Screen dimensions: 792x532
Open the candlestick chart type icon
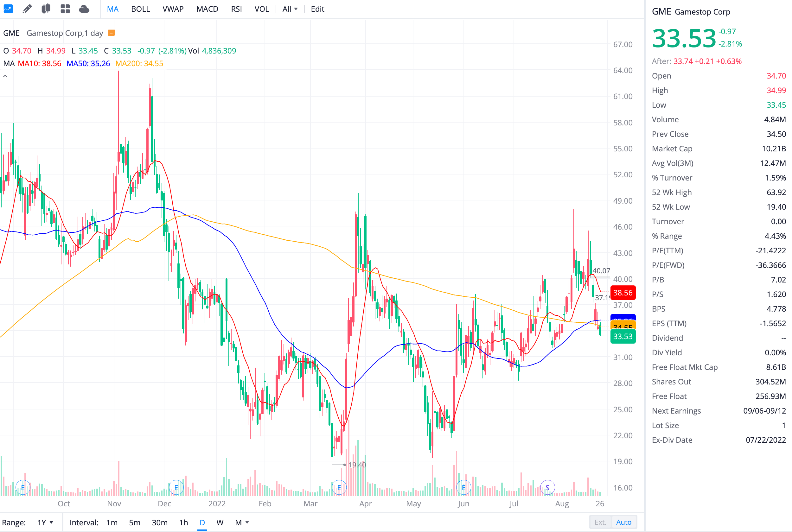(46, 9)
